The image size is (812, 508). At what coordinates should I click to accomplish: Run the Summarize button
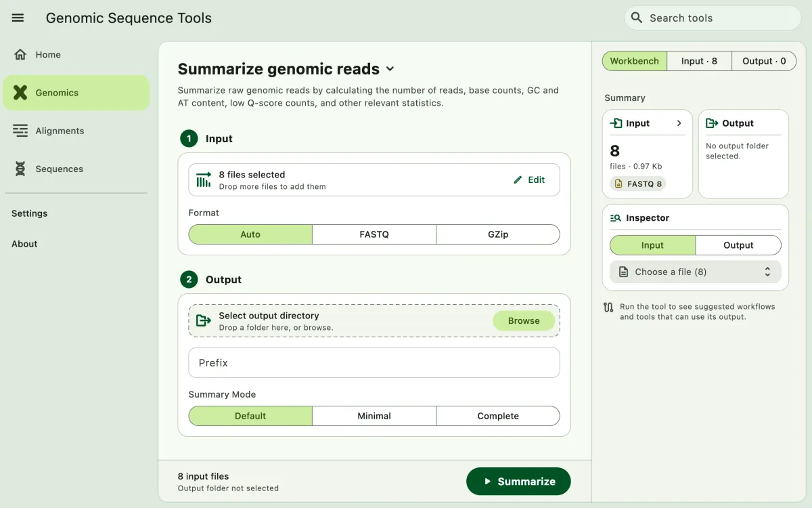(518, 482)
